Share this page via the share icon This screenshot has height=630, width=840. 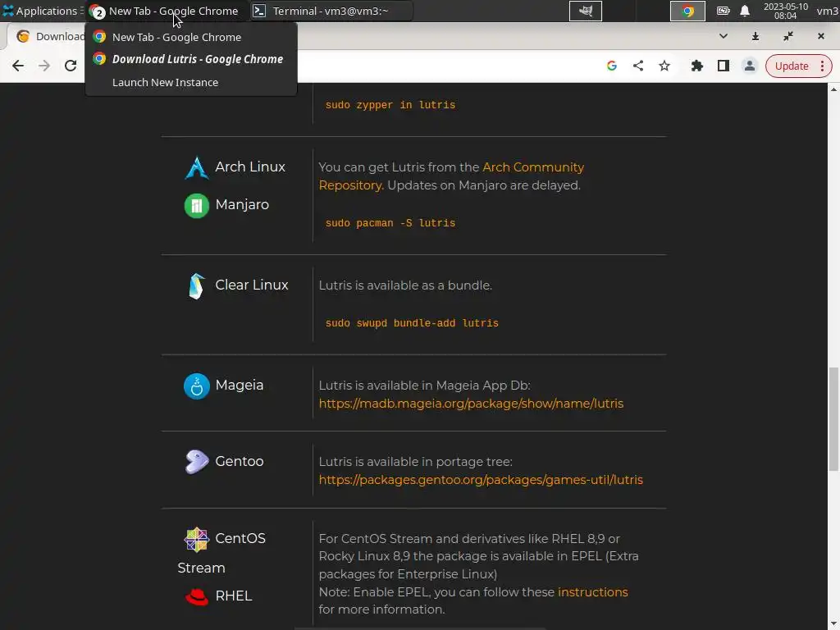tap(638, 66)
